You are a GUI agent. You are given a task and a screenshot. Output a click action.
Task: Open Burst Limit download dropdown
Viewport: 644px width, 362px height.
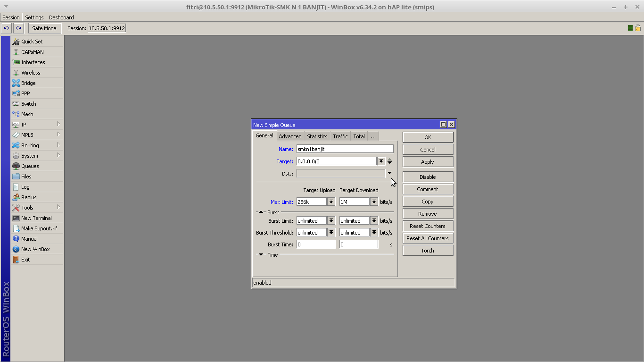[x=374, y=221]
